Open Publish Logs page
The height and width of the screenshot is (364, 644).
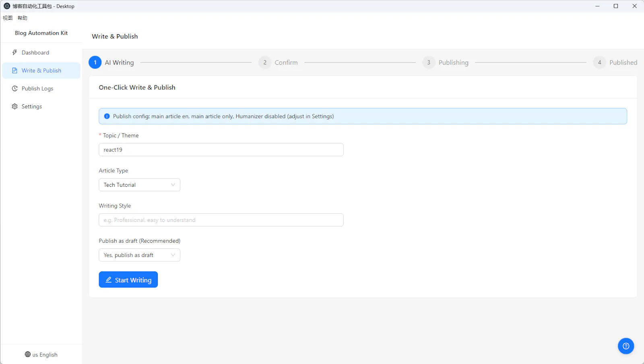(41, 89)
